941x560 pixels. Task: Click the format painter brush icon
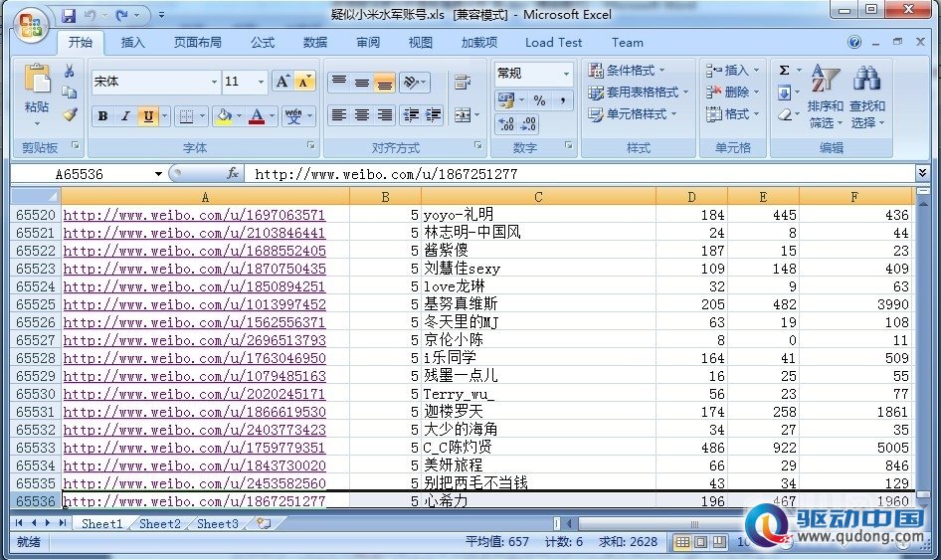tap(70, 114)
